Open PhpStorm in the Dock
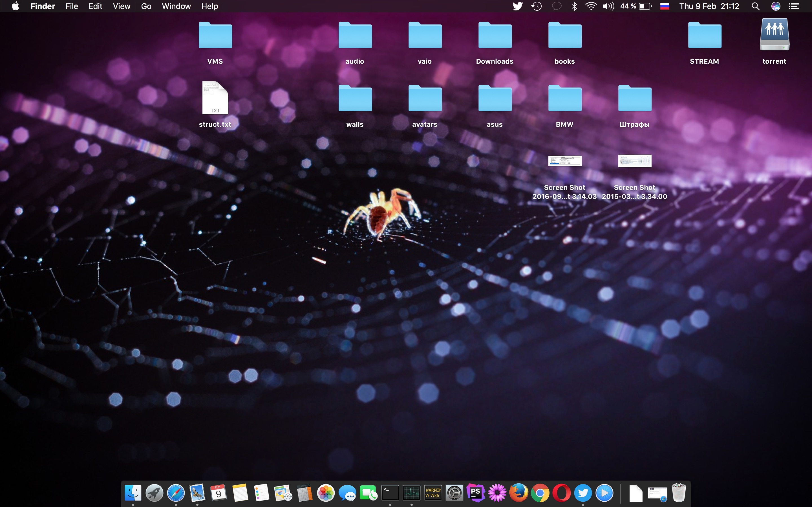 pyautogui.click(x=475, y=493)
